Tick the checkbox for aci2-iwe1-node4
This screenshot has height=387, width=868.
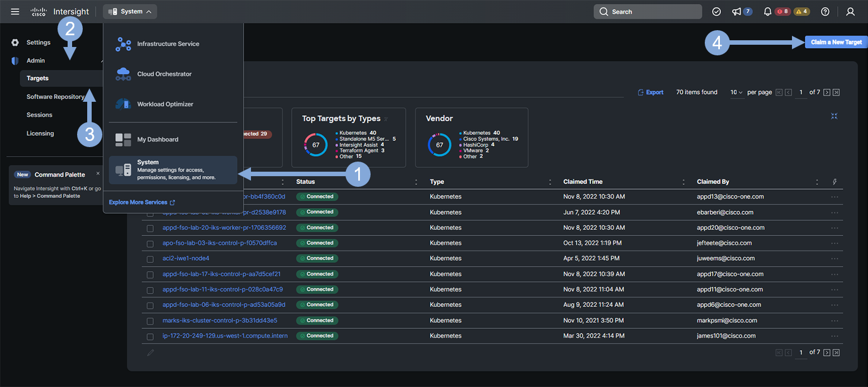pyautogui.click(x=150, y=259)
